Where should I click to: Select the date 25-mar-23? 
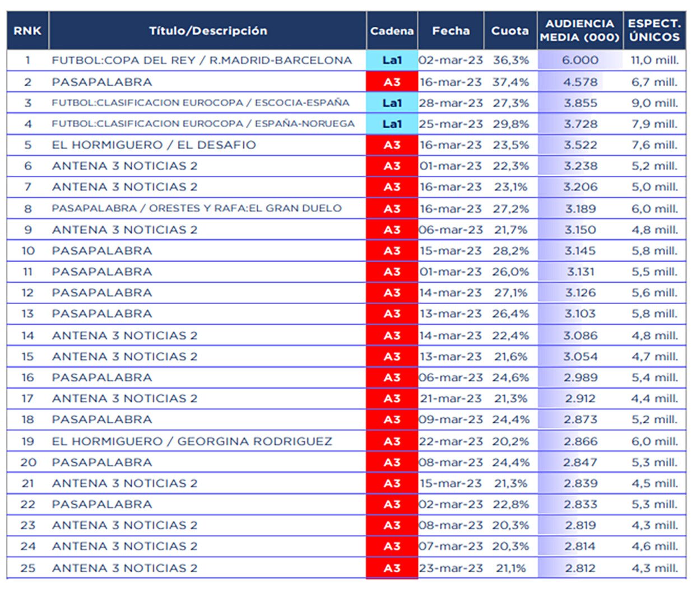pyautogui.click(x=451, y=124)
